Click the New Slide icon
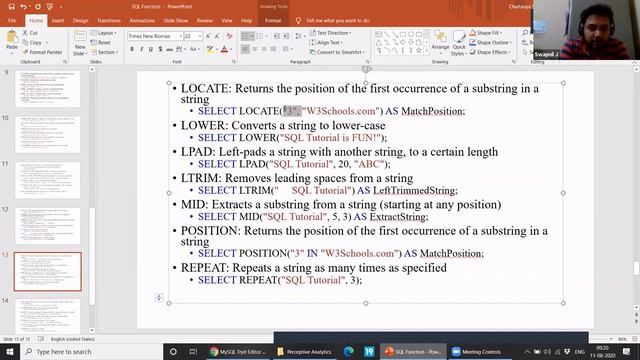Viewport: 640px width, 360px height. (80, 36)
